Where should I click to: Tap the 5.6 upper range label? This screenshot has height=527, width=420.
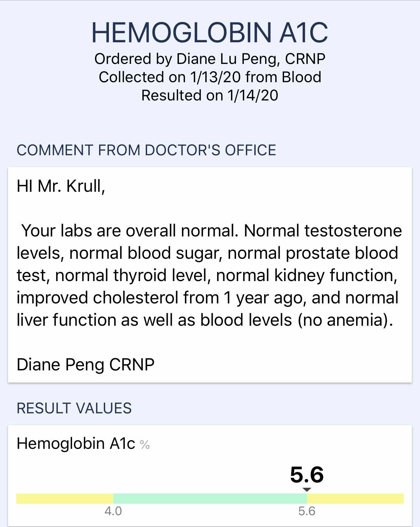pos(307,511)
